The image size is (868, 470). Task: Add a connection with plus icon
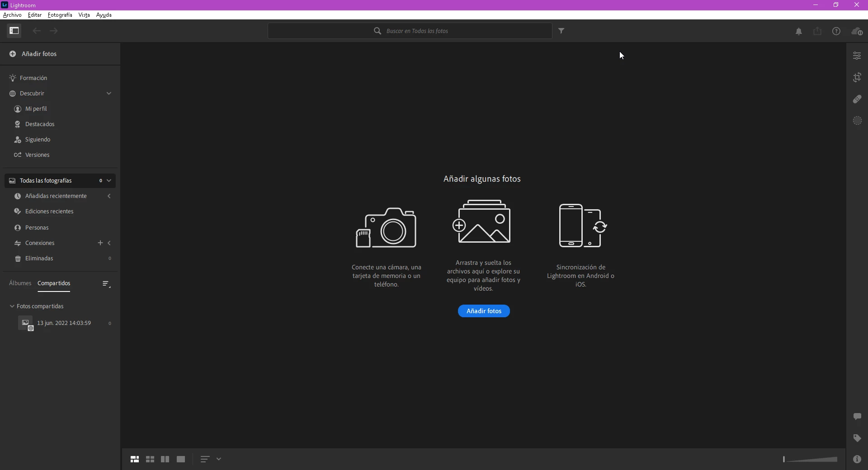(100, 243)
